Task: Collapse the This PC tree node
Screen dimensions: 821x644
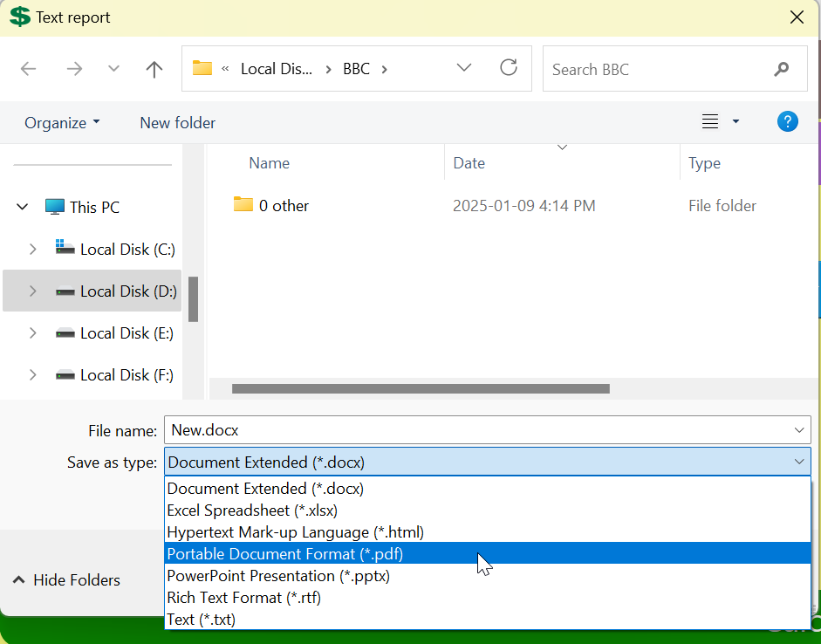Action: (x=23, y=207)
